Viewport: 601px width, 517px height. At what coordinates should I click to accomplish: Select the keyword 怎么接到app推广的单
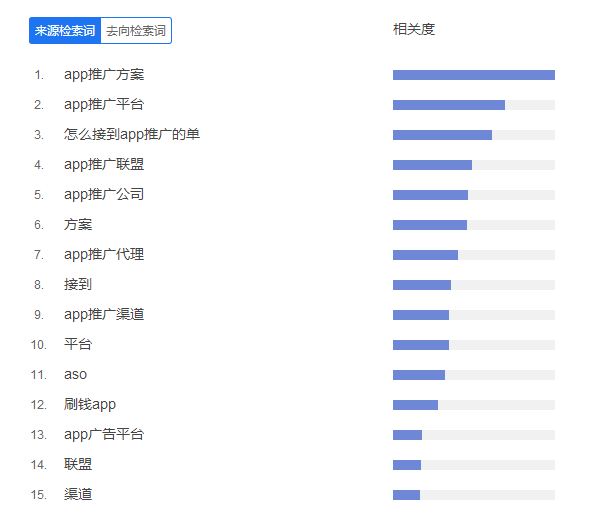pos(132,135)
